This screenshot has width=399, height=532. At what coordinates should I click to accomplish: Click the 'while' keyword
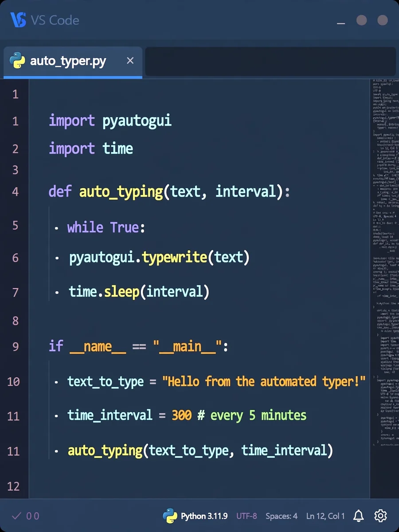[x=85, y=227]
